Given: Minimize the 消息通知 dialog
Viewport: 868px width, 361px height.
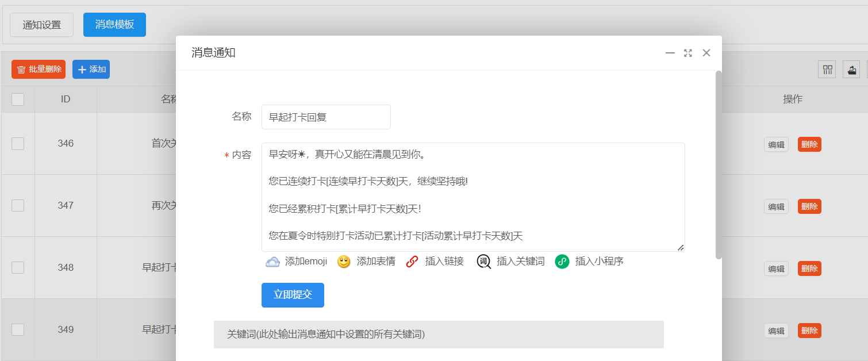Looking at the screenshot, I should pos(670,53).
